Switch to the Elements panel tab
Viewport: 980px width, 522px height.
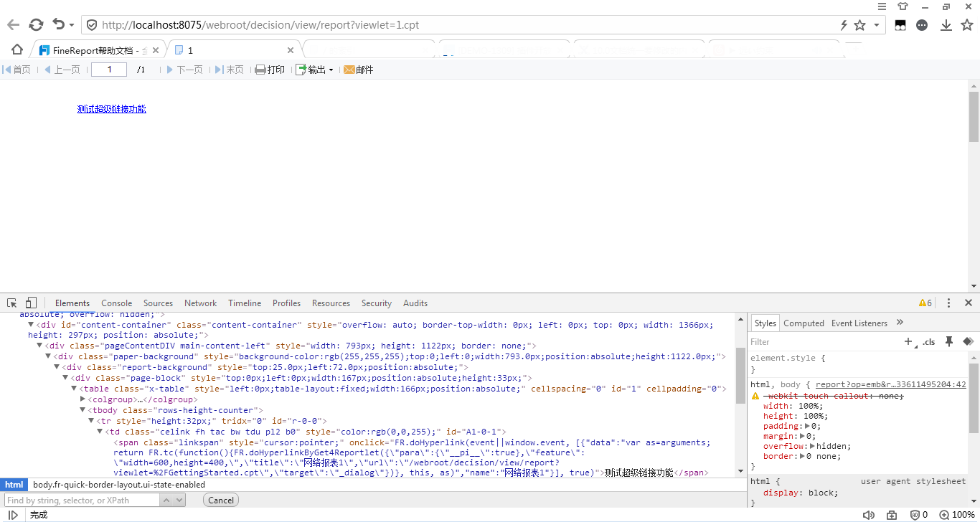[72, 303]
